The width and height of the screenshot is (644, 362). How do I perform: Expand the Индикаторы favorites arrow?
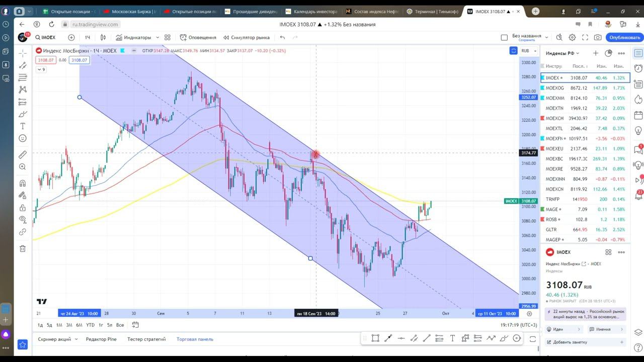pos(157,37)
